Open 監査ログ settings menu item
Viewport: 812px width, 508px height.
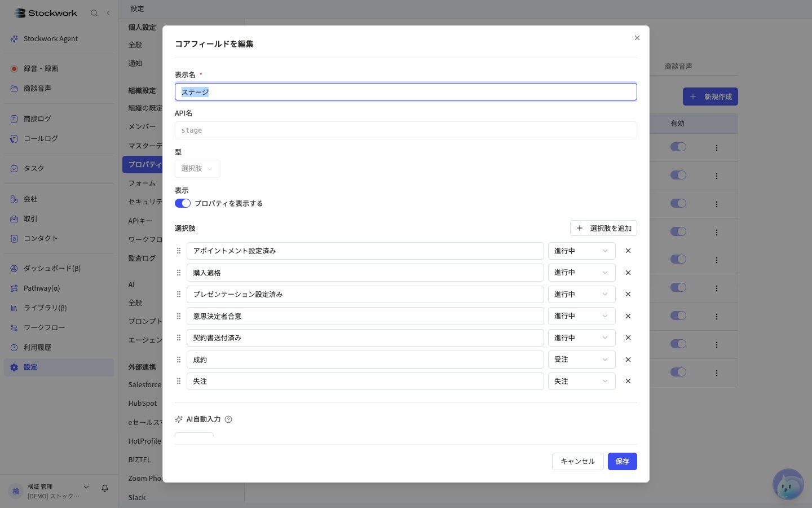[142, 258]
